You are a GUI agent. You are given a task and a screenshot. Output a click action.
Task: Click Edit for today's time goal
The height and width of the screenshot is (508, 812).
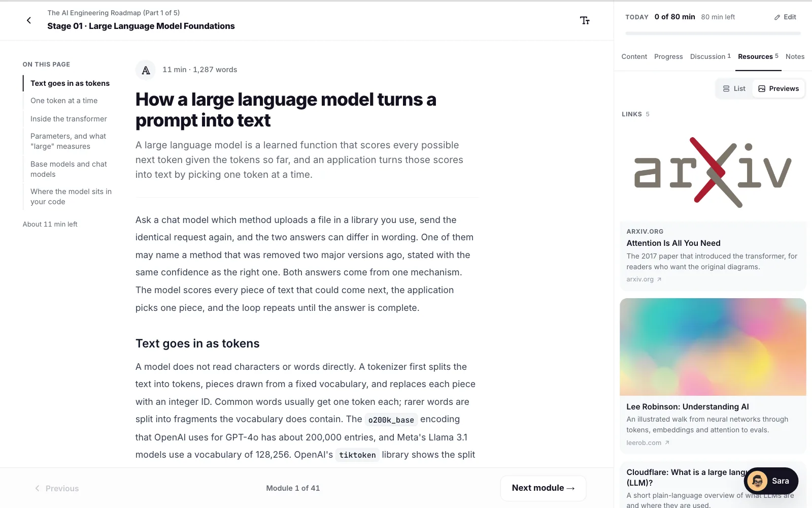coord(785,17)
